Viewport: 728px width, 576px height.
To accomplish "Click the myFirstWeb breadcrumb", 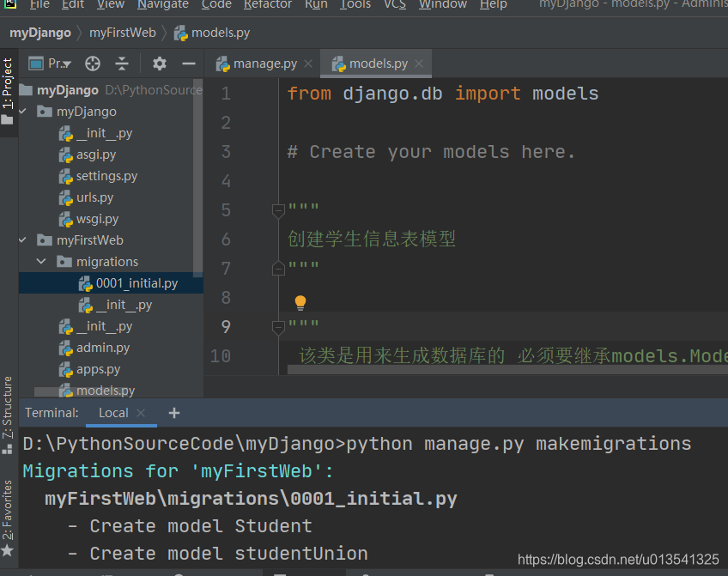I will click(123, 33).
